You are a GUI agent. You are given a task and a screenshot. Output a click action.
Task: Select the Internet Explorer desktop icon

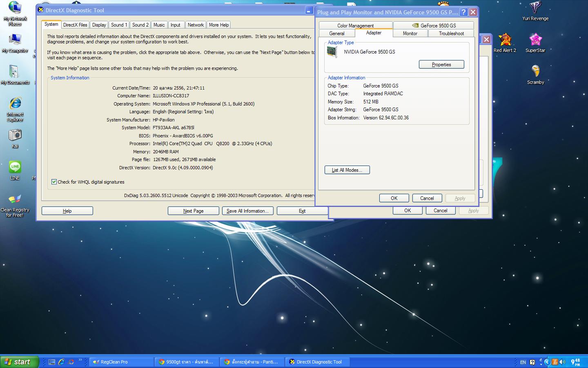pyautogui.click(x=15, y=109)
